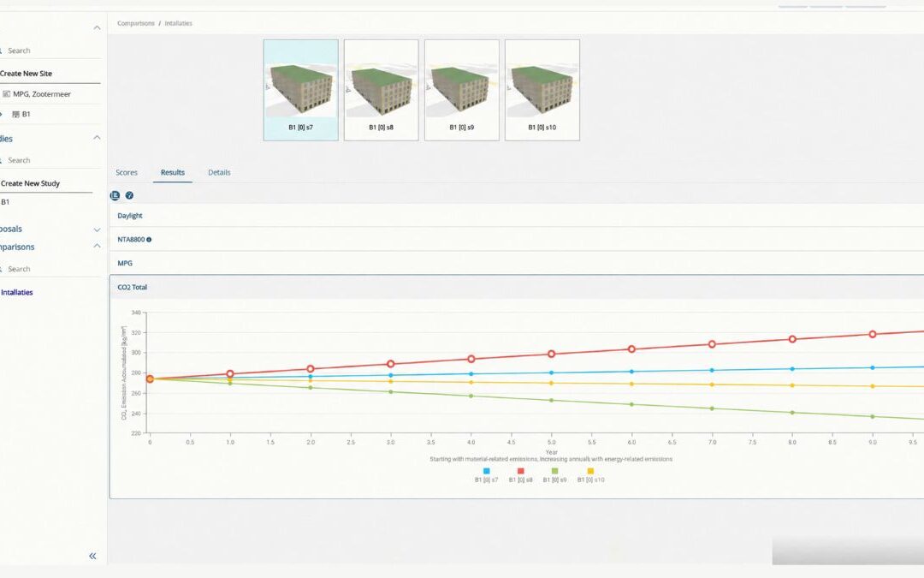This screenshot has width=924, height=578.
Task: Click the yellow series point at year 3.0
Action: (391, 381)
